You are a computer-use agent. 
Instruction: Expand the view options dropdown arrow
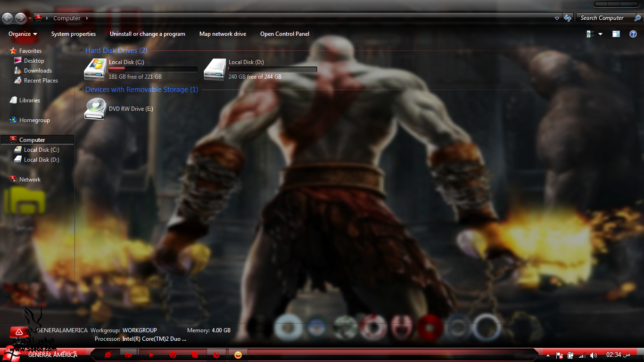point(600,34)
